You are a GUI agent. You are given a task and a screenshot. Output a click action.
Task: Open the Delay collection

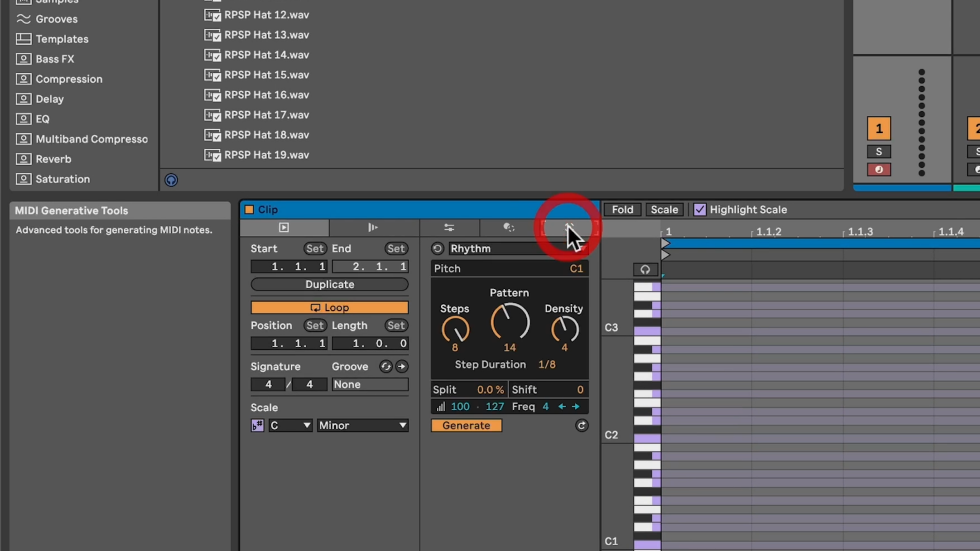click(x=50, y=99)
